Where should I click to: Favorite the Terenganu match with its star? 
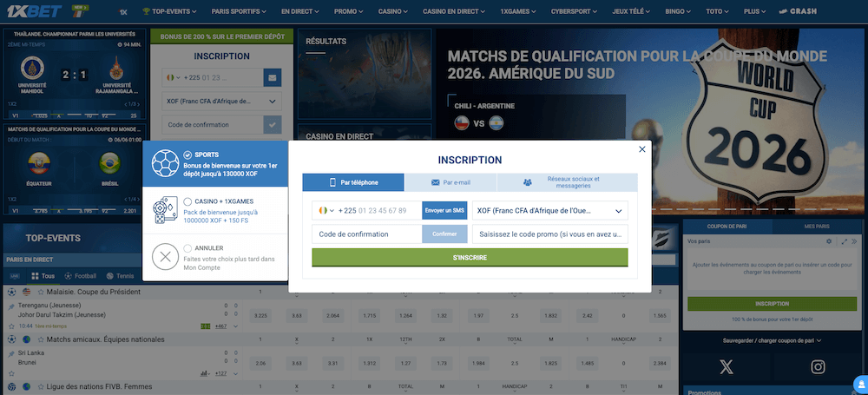pyautogui.click(x=11, y=326)
